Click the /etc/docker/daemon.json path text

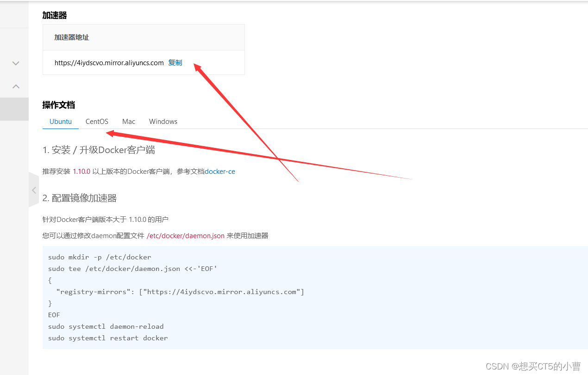pyautogui.click(x=186, y=236)
